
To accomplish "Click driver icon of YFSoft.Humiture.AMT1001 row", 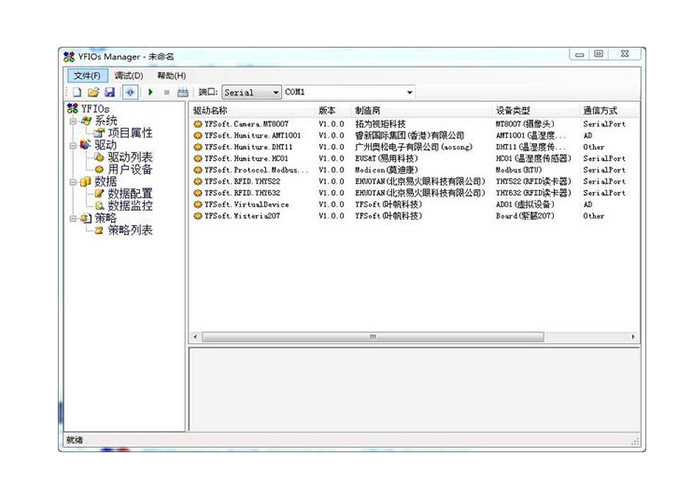I will pos(198,136).
